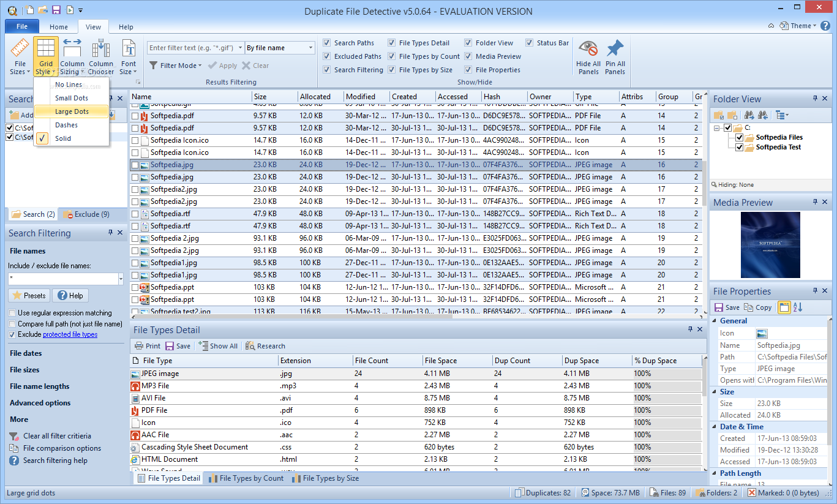Toggle categorized view in File Properties
837x504 pixels.
[784, 307]
